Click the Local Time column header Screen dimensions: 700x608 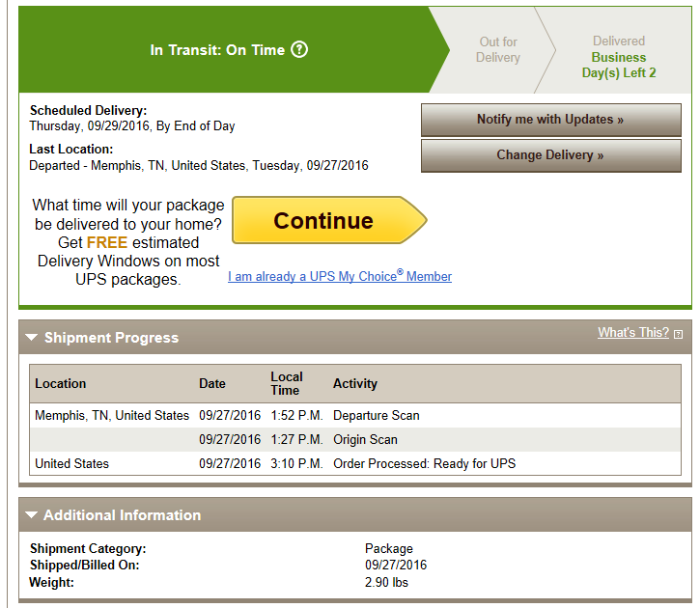coord(287,384)
